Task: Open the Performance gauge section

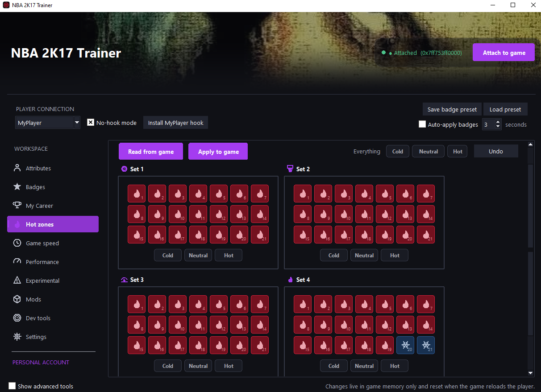Action: tap(53, 262)
